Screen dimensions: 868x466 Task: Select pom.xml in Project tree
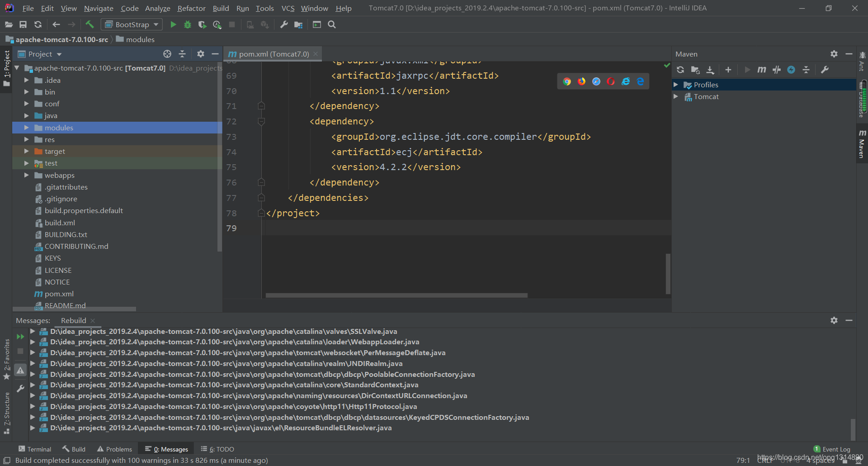[x=54, y=294]
